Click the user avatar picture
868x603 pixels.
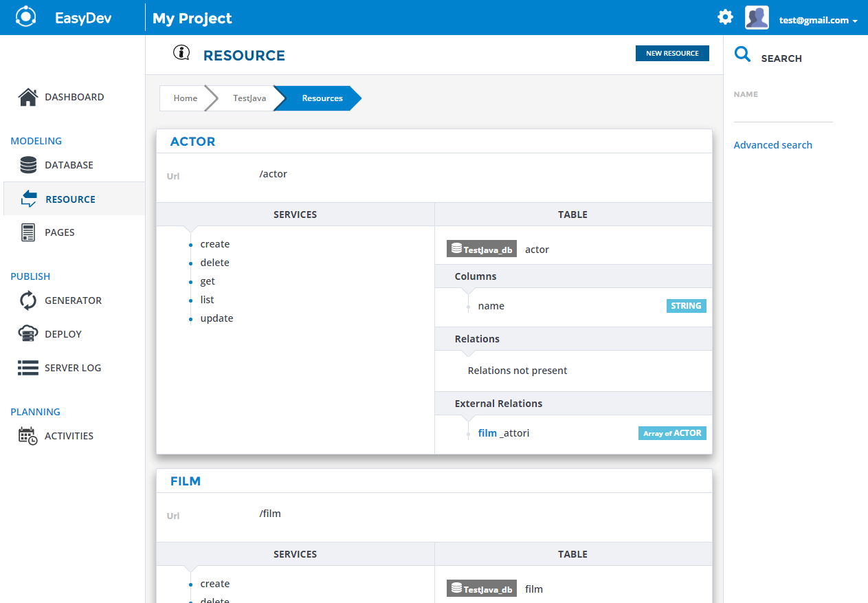pyautogui.click(x=757, y=17)
